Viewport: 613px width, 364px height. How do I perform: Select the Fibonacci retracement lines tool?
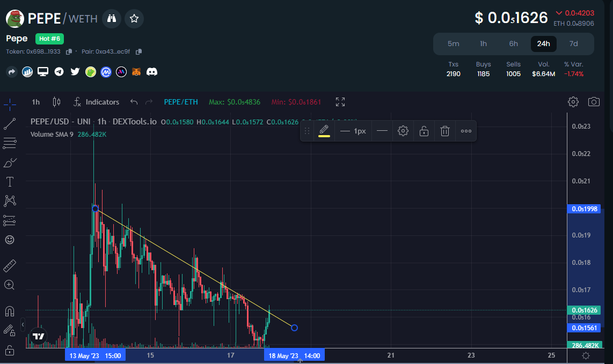point(10,143)
